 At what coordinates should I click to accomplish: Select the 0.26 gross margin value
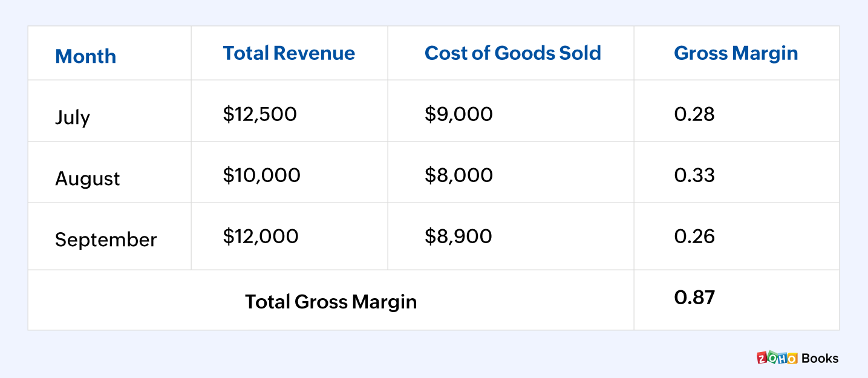[x=694, y=236]
